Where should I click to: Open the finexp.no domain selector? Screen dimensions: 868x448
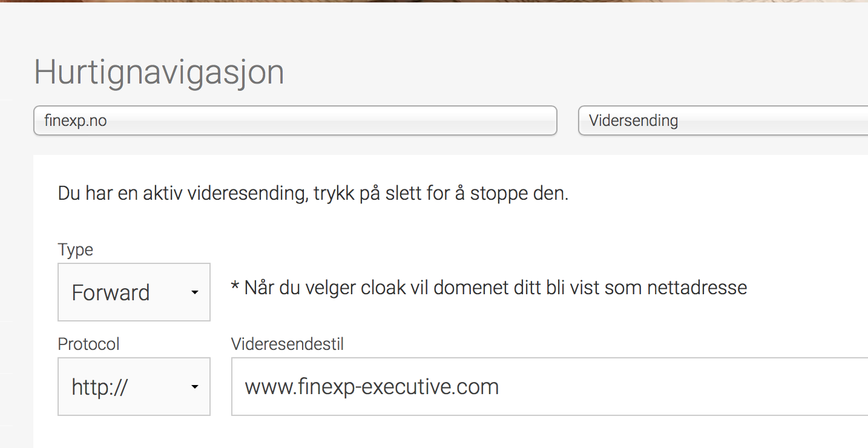click(x=295, y=120)
